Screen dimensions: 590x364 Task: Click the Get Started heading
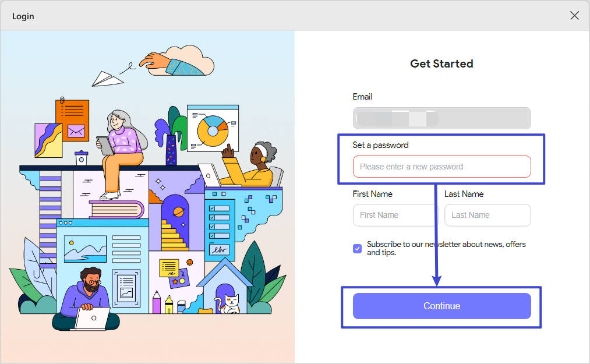click(441, 63)
